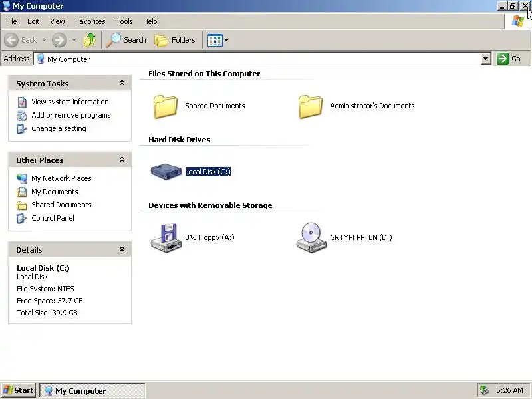532x399 pixels.
Task: Open Control Panel link
Action: [53, 218]
